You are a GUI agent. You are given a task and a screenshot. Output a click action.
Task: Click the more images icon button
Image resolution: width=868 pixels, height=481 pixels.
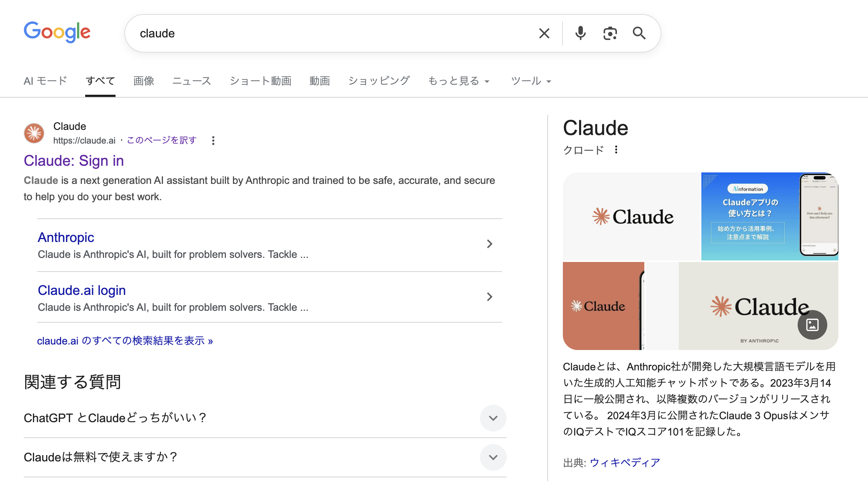coord(812,325)
